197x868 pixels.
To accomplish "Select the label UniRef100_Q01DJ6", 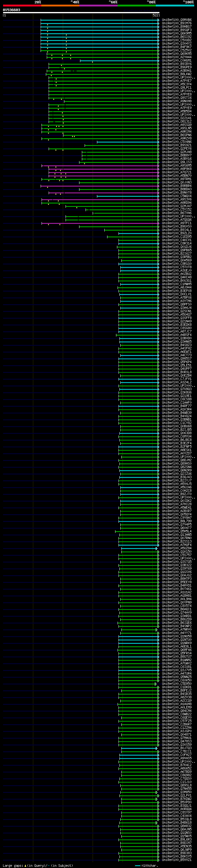I will [x=177, y=247].
